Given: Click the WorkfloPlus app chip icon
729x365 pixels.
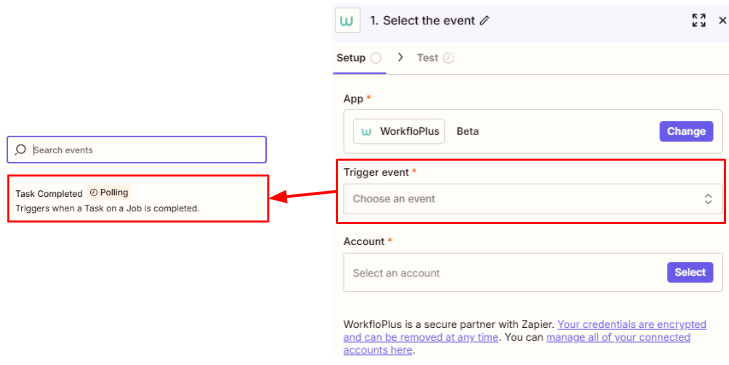Looking at the screenshot, I should pyautogui.click(x=366, y=132).
